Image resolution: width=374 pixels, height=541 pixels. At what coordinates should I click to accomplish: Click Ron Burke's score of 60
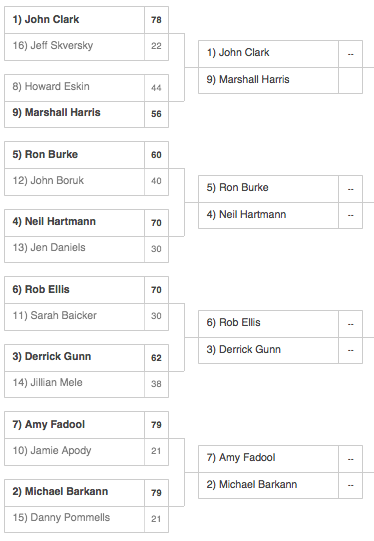pyautogui.click(x=156, y=155)
